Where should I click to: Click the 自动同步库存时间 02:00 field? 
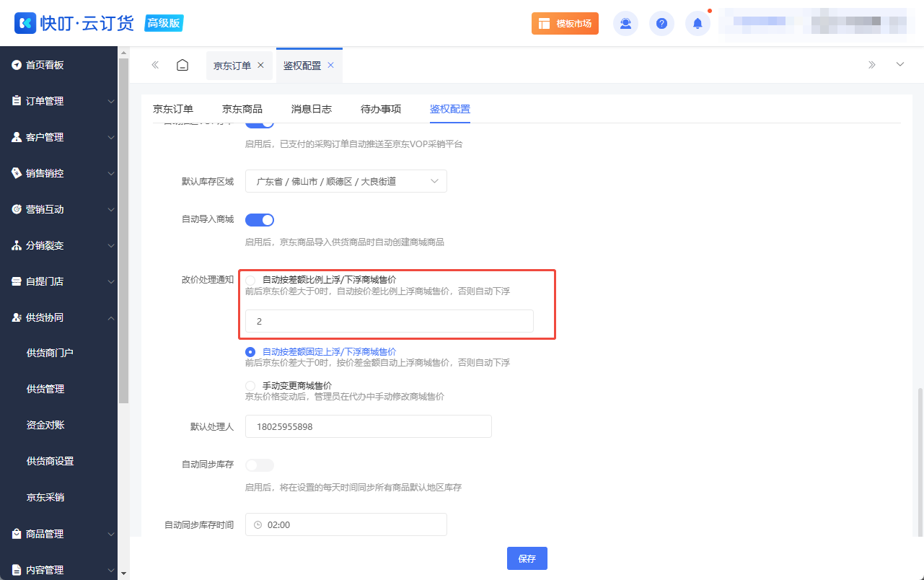tap(346, 524)
